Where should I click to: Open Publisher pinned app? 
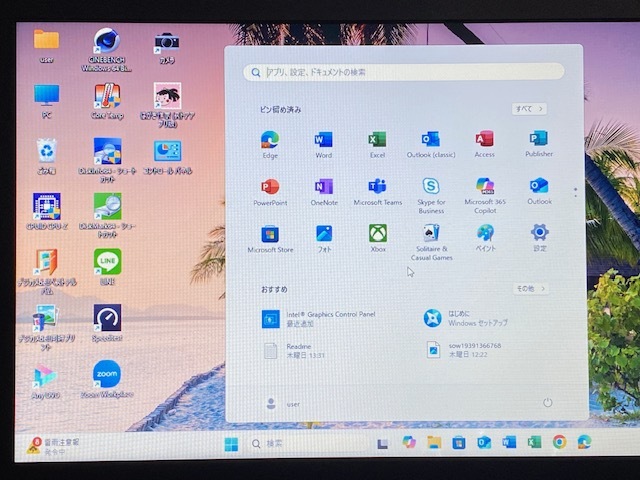(x=539, y=144)
